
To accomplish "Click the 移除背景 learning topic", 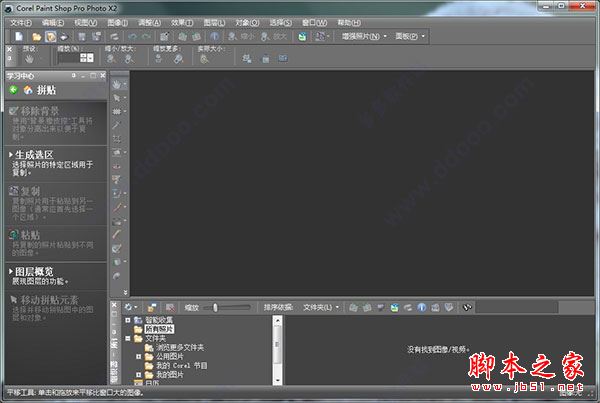I will pos(54,123).
